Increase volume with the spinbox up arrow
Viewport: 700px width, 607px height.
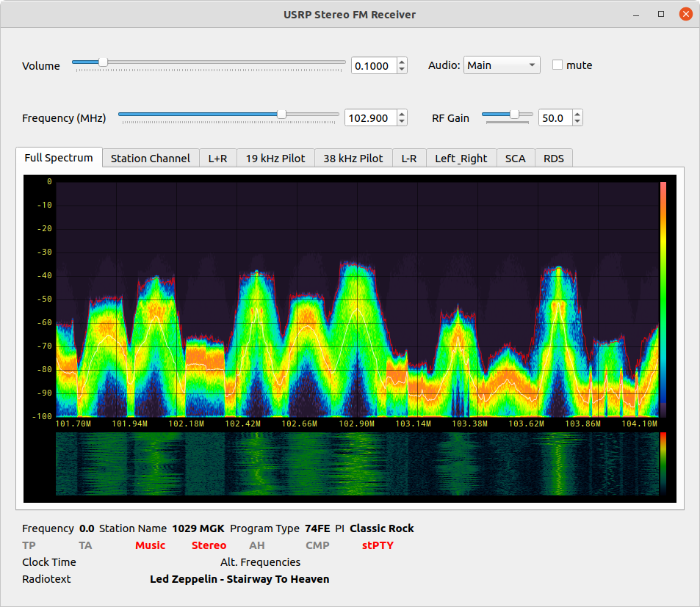tap(402, 62)
